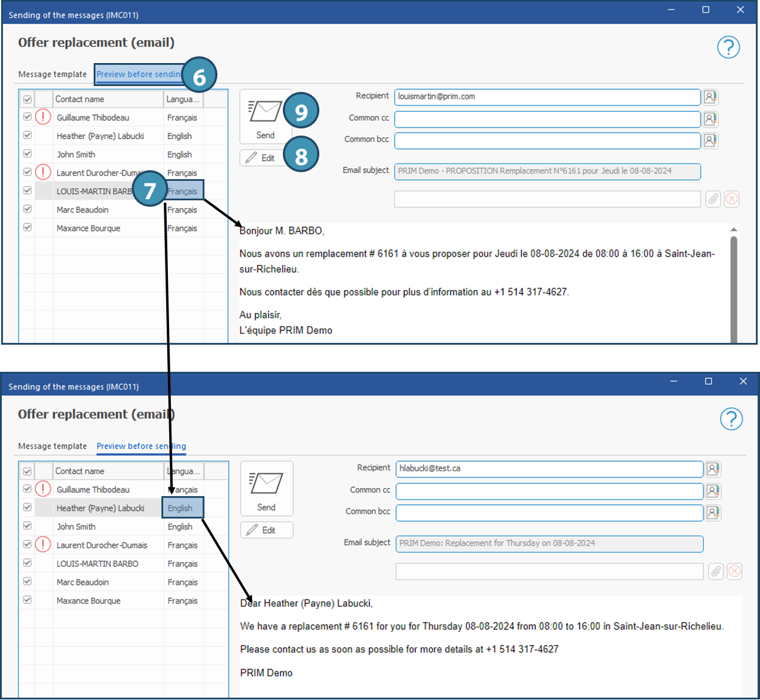Click warning icon beside Guillaume Thibodeau in the upper list
Image resolution: width=760 pixels, height=700 pixels.
coord(43,117)
